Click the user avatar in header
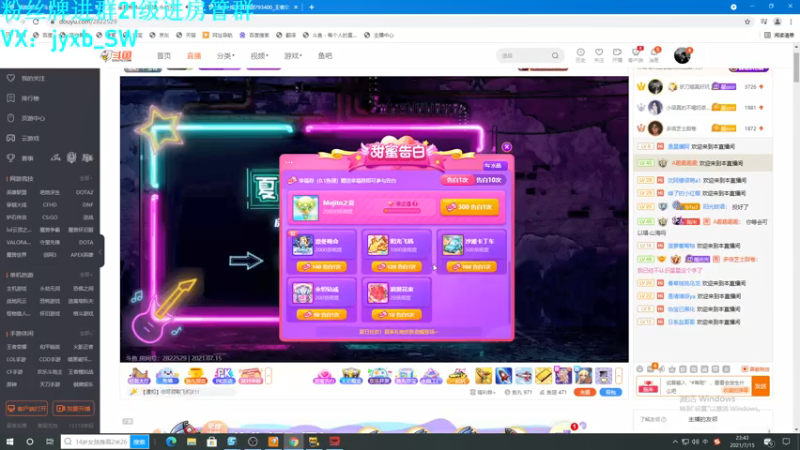Image resolution: width=800 pixels, height=450 pixels. (682, 55)
